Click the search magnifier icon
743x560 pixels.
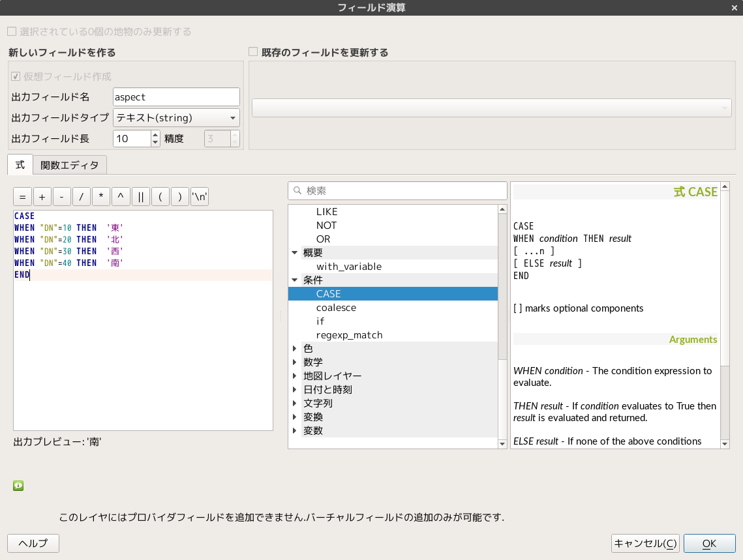297,191
